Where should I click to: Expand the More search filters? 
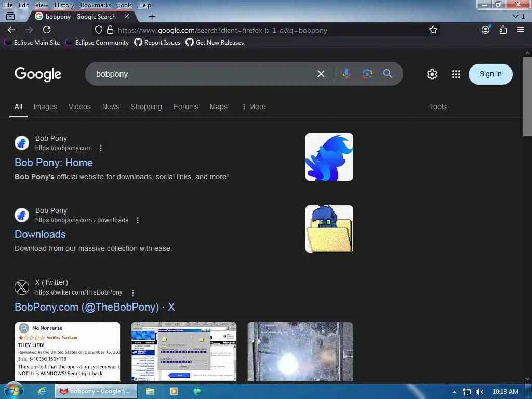tap(254, 107)
